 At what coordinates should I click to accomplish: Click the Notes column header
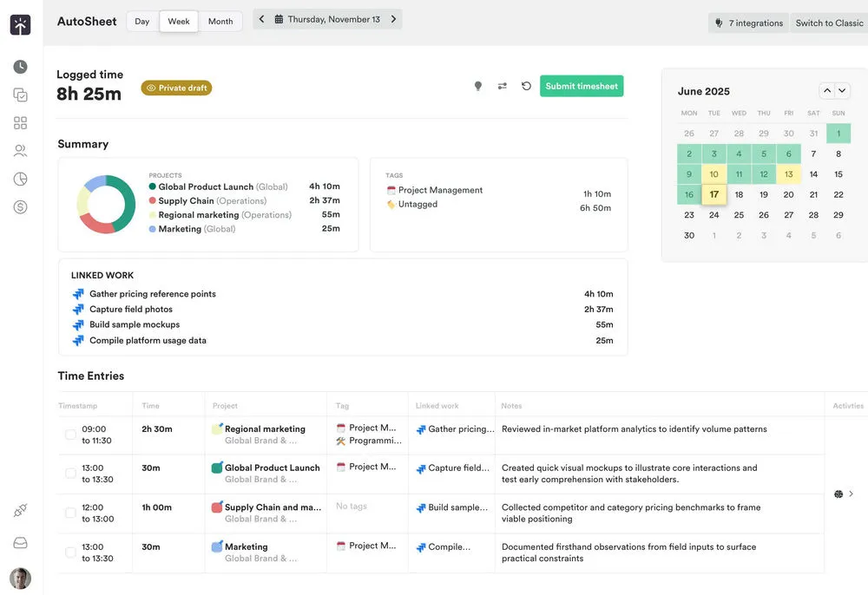(x=511, y=406)
